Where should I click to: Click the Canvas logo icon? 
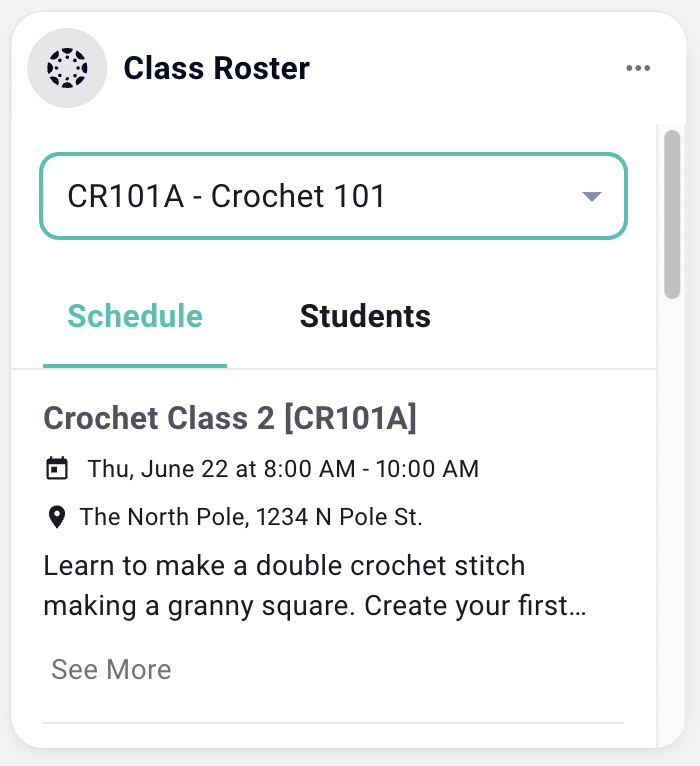tap(67, 68)
